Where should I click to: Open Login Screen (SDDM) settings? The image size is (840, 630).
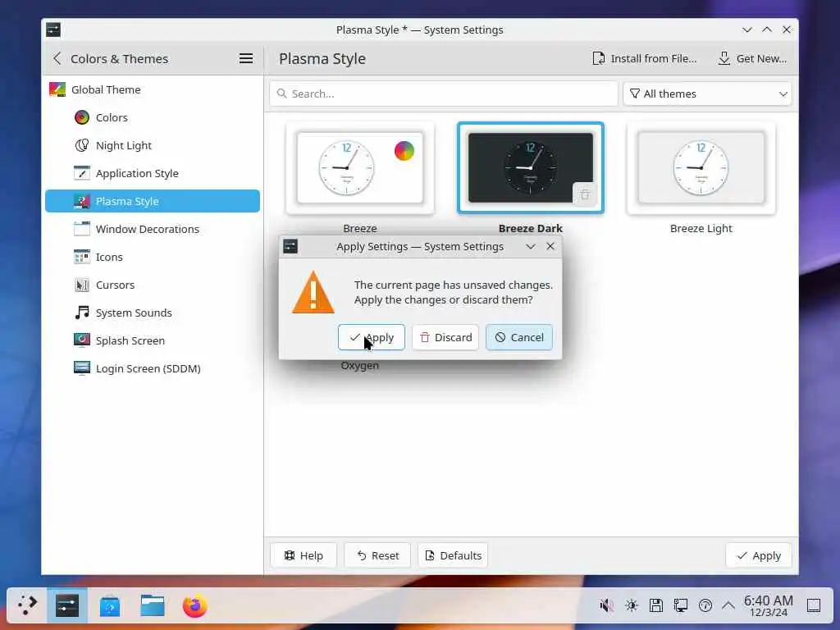[153, 368]
